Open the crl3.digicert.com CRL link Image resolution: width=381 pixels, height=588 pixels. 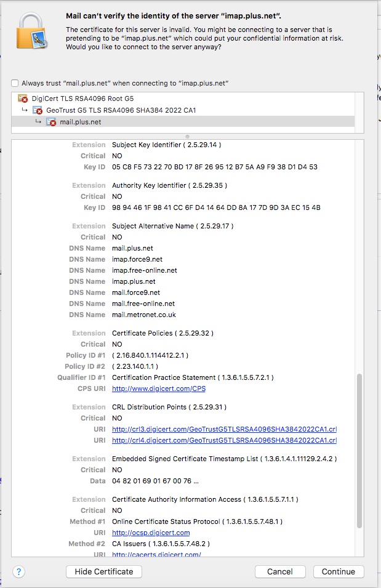(x=224, y=429)
